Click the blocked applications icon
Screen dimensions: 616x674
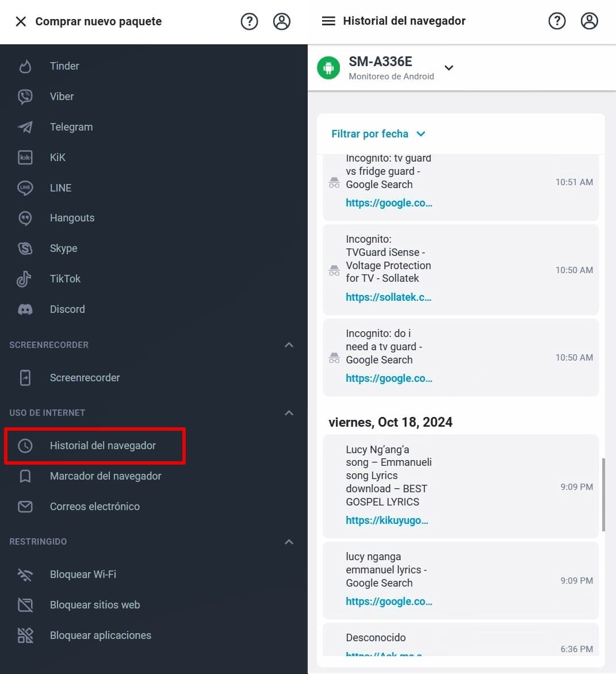pyautogui.click(x=25, y=635)
